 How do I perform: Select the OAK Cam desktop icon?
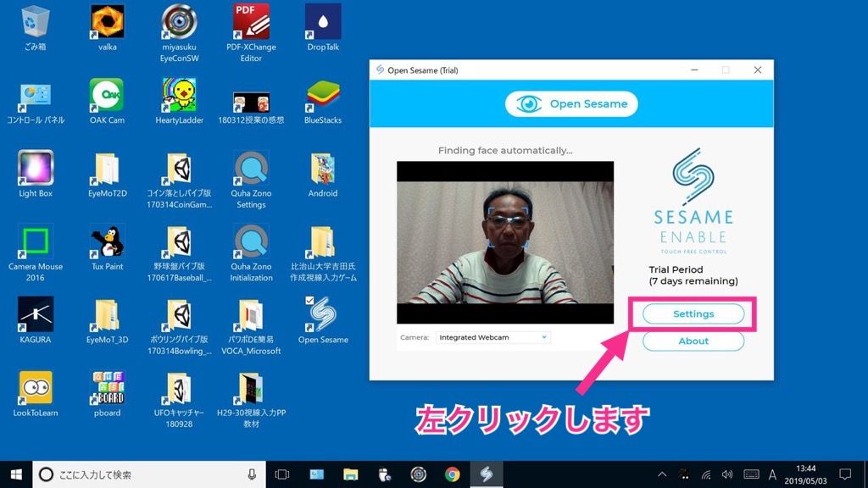point(107,102)
